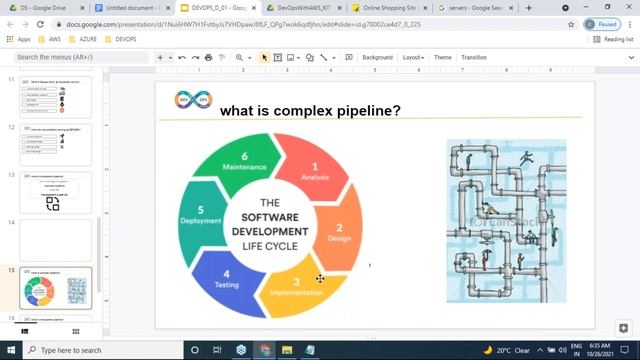Select slide 13 thumbnail
Screen dimensions: 640x360
pos(56,193)
